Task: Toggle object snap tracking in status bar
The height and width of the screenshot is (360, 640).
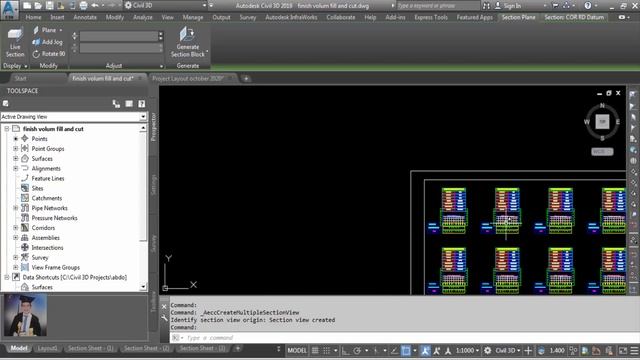Action: coord(394,350)
